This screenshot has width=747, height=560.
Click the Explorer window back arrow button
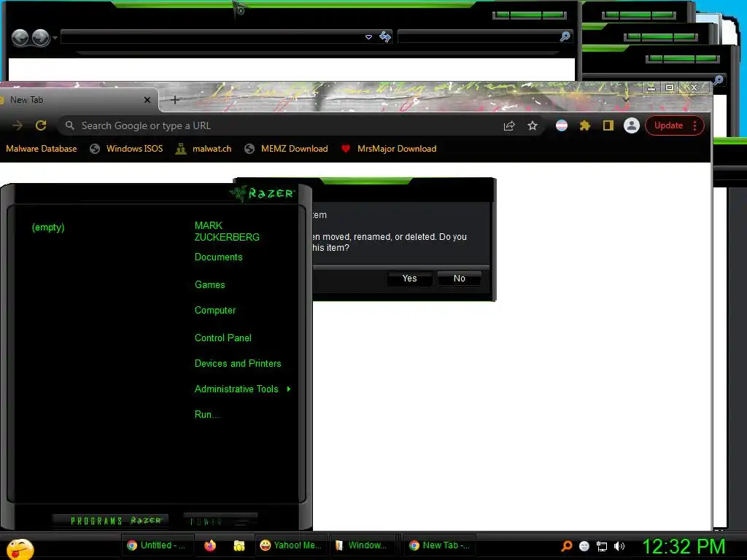pos(20,38)
